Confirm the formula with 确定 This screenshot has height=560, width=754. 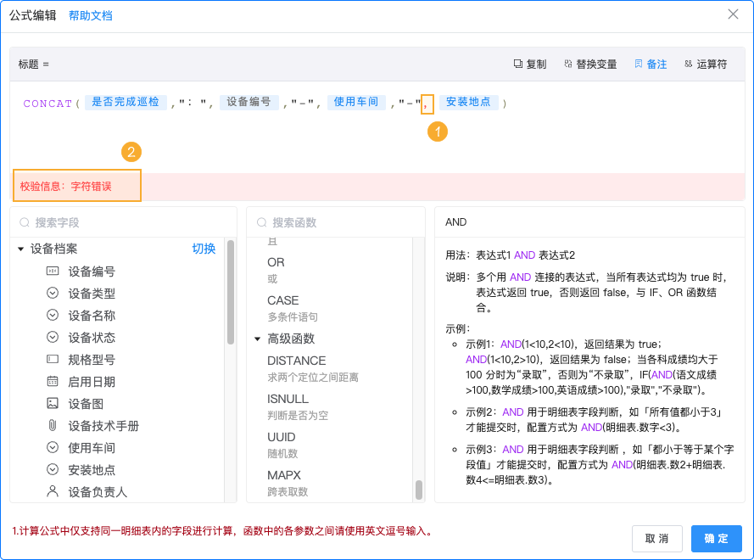[x=717, y=538]
